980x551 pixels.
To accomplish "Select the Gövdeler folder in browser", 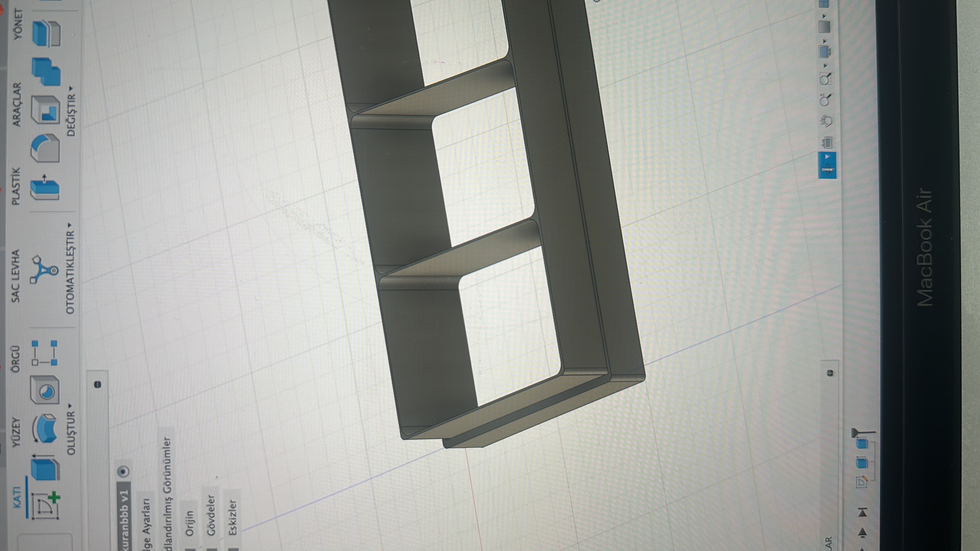I will coord(212,515).
